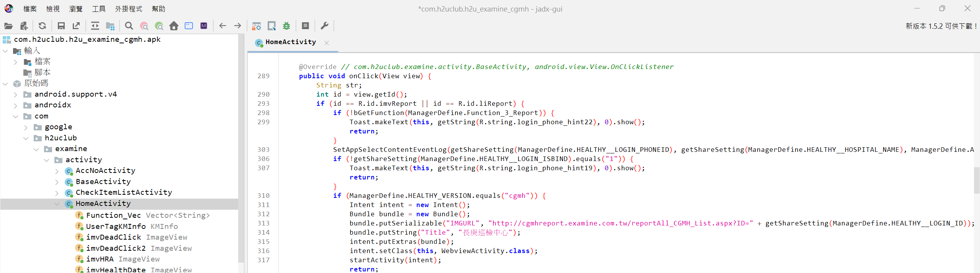Click the project tree vertical scrollbar
The height and width of the screenshot is (273, 980).
(x=241, y=148)
